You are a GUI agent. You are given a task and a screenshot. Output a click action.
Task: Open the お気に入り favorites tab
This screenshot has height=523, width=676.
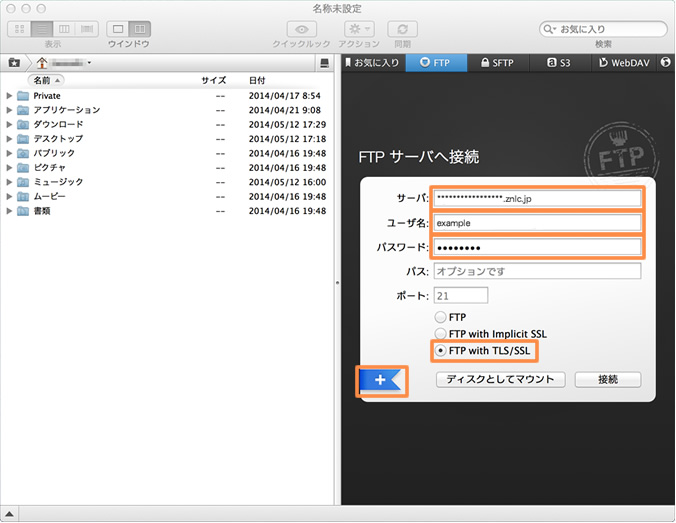click(x=373, y=63)
